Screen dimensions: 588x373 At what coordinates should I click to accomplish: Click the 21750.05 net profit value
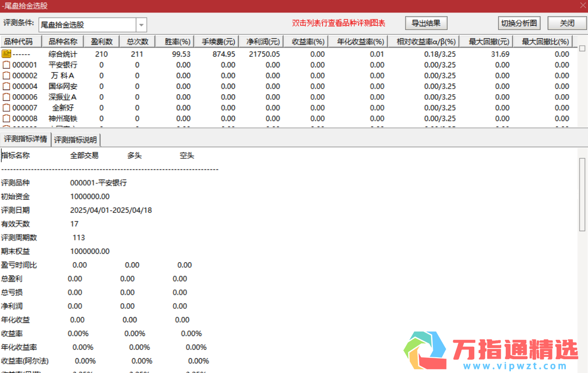(264, 54)
